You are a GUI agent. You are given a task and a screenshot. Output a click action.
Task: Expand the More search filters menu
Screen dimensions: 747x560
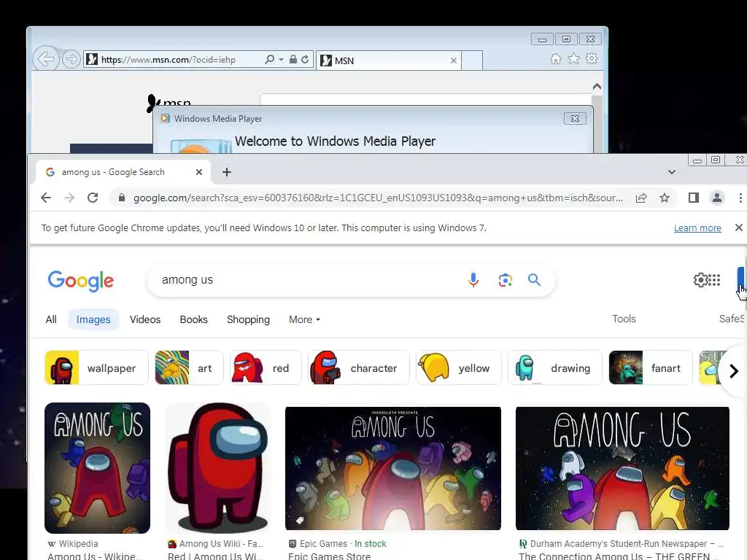(304, 319)
